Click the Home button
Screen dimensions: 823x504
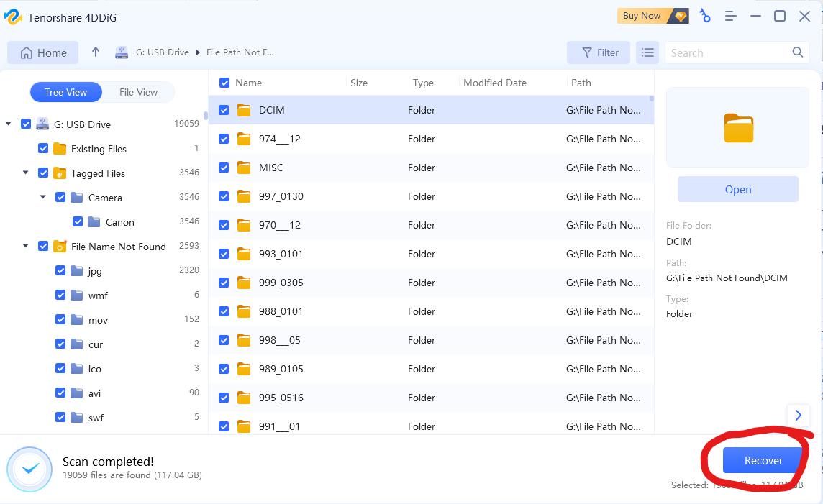pos(43,52)
